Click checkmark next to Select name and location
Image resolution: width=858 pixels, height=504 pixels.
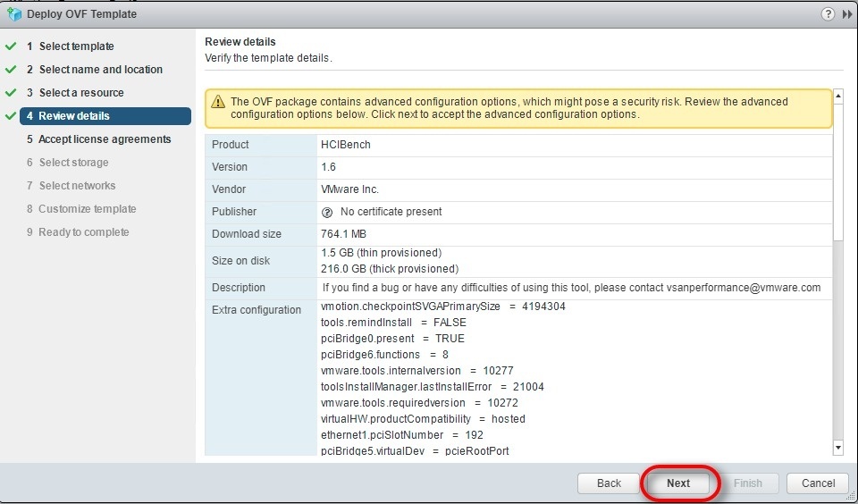click(11, 70)
